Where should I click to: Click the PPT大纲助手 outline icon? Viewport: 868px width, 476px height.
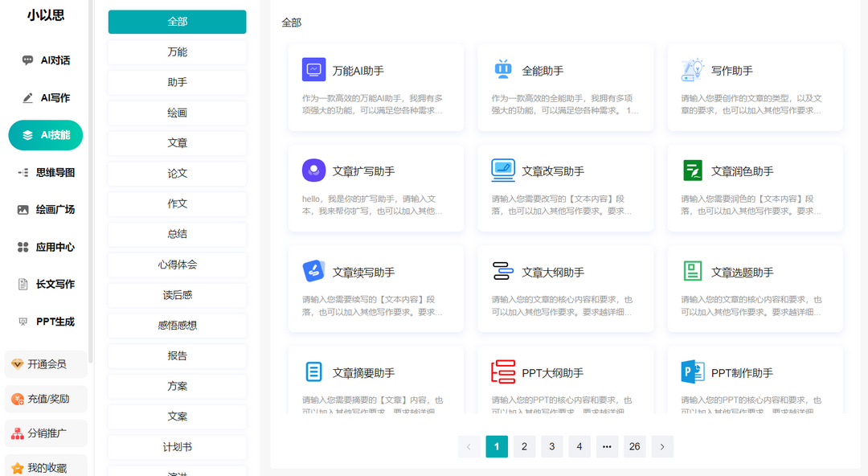pos(503,372)
